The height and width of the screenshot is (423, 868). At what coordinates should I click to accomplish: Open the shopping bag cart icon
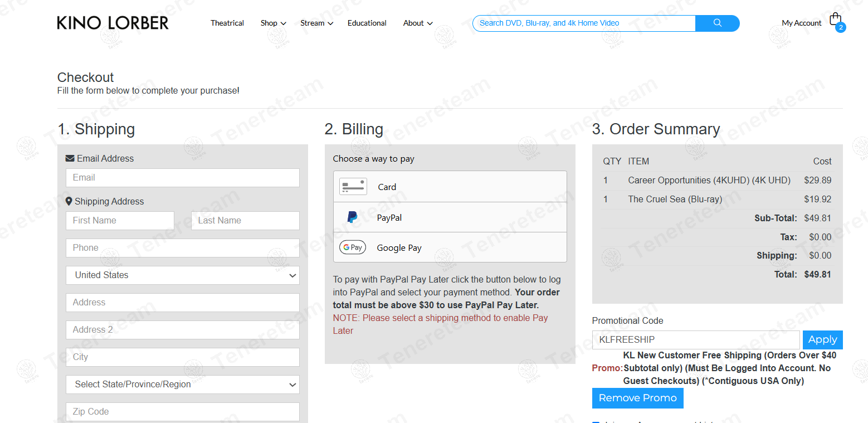coord(835,20)
